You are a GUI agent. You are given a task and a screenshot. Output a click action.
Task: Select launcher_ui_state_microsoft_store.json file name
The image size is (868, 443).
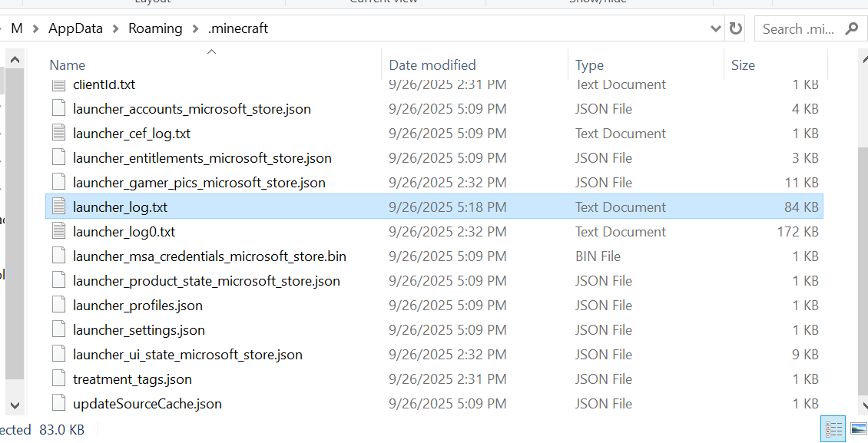pos(187,355)
